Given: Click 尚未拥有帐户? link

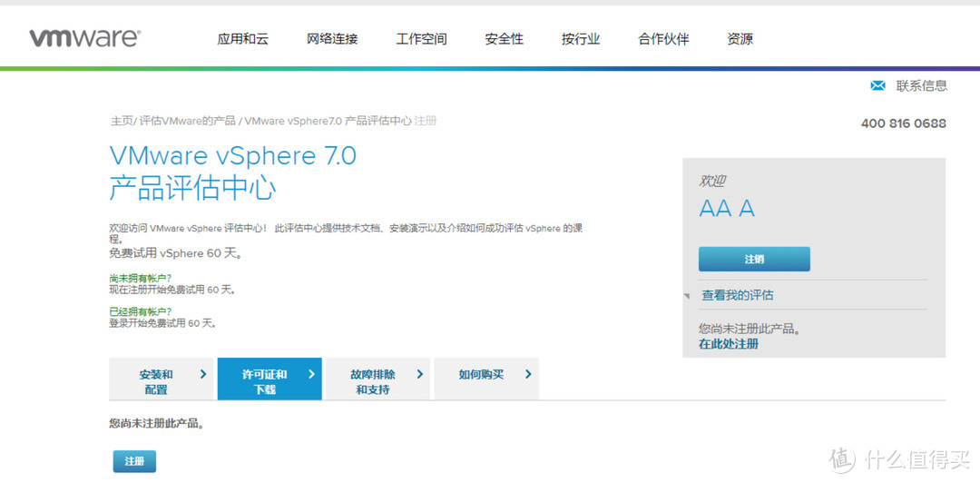Looking at the screenshot, I should (140, 278).
